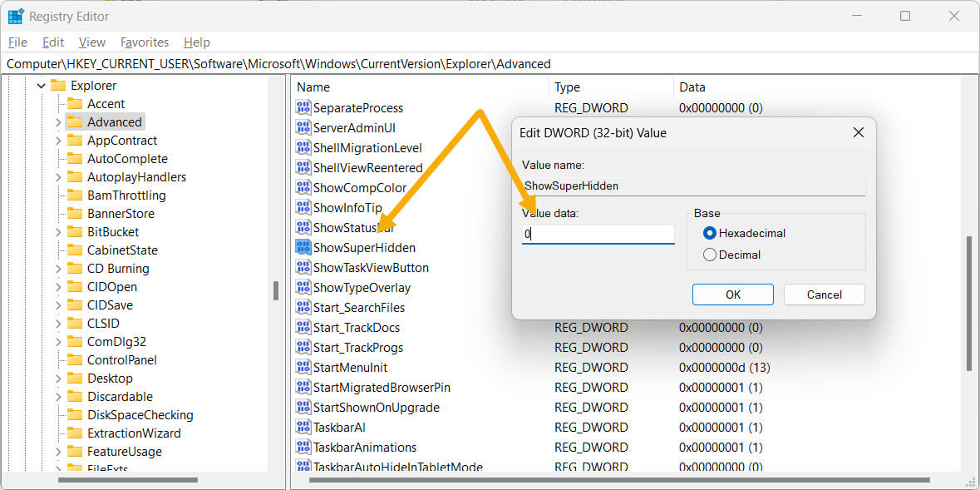Cancel the Edit DWORD dialog
This screenshot has height=490, width=980.
coord(824,294)
